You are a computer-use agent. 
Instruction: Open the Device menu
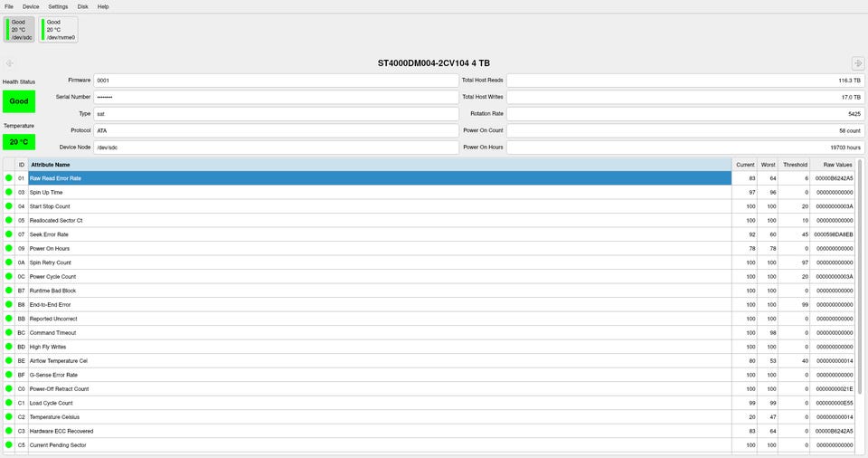click(31, 6)
